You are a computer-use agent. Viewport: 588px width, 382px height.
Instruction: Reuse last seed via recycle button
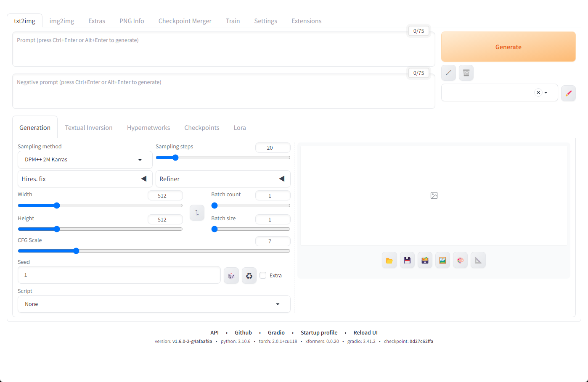coord(249,275)
